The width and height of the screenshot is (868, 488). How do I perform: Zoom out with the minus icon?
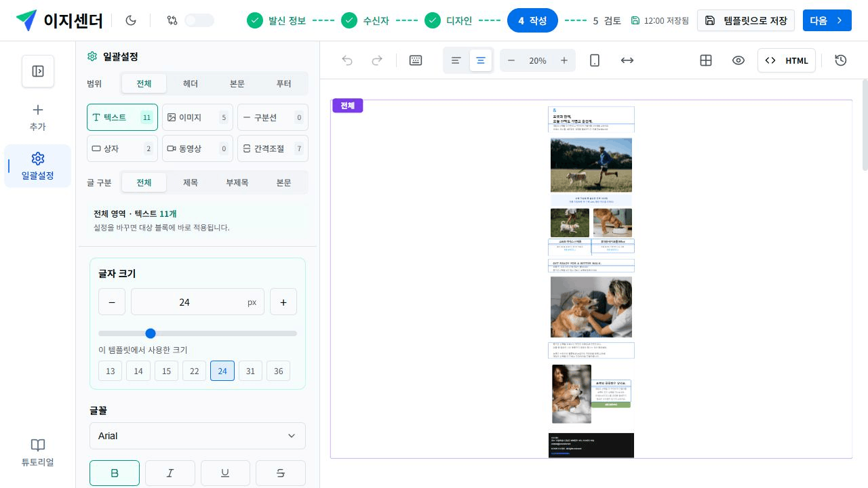[511, 60]
